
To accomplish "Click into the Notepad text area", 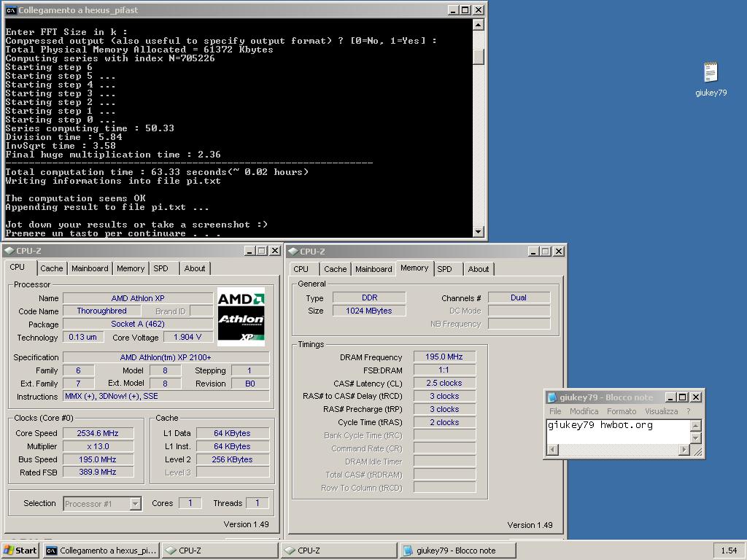I will coord(619,432).
